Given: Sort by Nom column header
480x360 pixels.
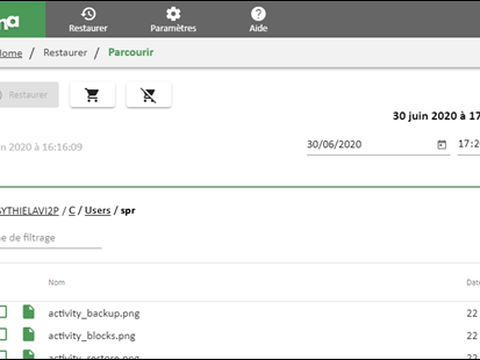Looking at the screenshot, I should click(57, 282).
